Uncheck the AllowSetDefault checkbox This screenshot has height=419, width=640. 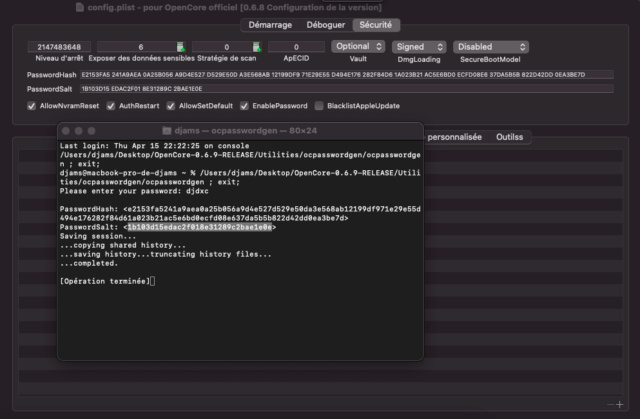[x=171, y=106]
